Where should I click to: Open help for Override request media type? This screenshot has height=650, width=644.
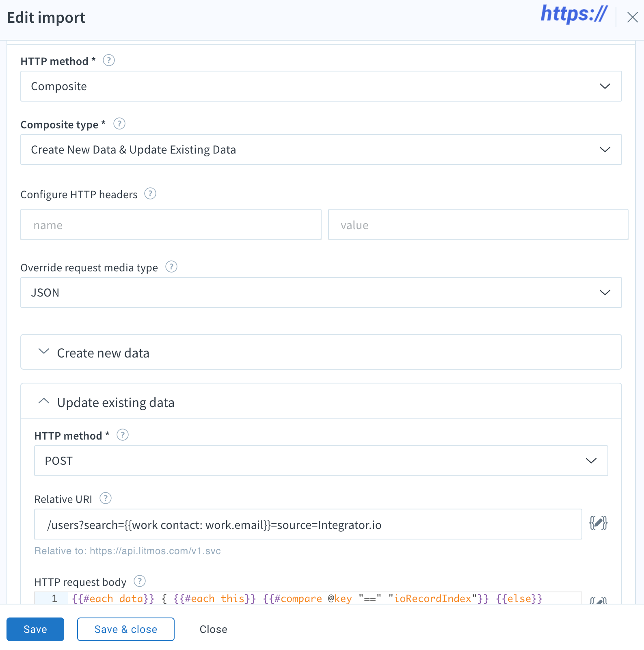[171, 267]
